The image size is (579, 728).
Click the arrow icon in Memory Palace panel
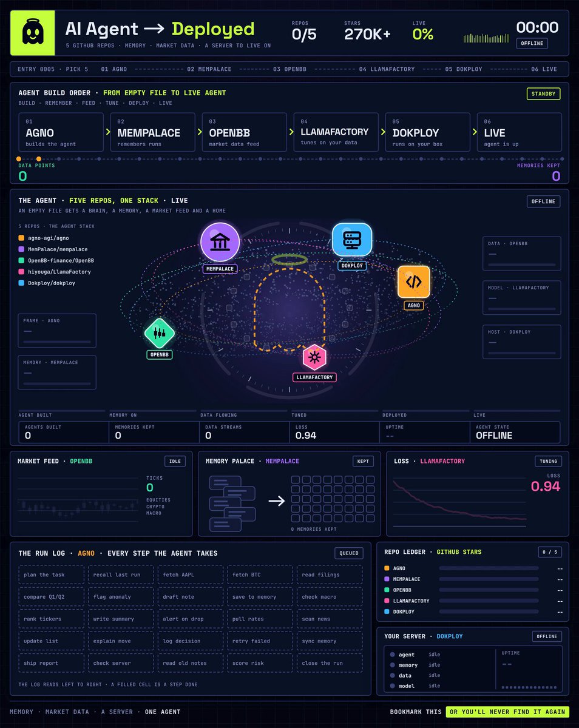(x=277, y=501)
